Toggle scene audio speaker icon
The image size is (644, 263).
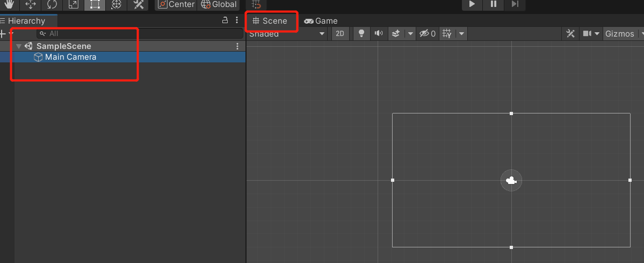(x=379, y=34)
